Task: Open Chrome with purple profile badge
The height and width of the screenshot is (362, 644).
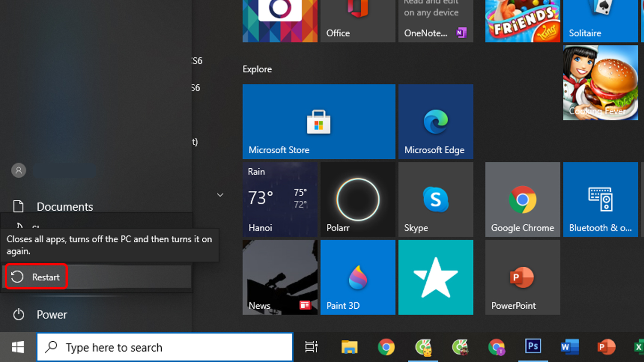Action: [496, 347]
